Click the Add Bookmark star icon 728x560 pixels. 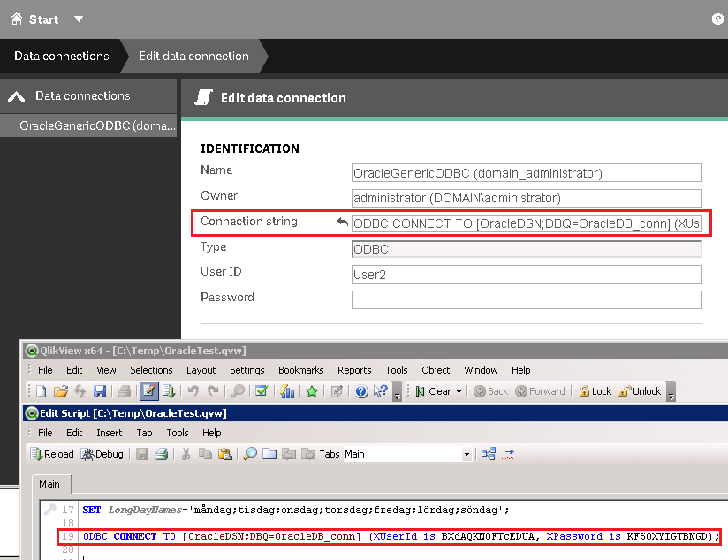(x=312, y=391)
